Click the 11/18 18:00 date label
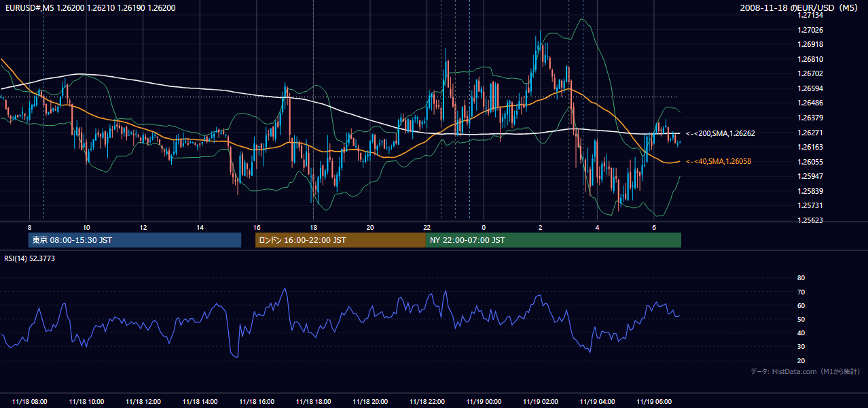868x408 pixels. [313, 402]
